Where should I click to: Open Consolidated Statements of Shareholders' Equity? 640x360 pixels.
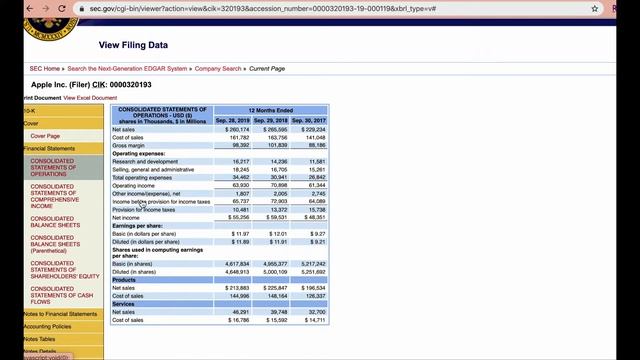65,270
